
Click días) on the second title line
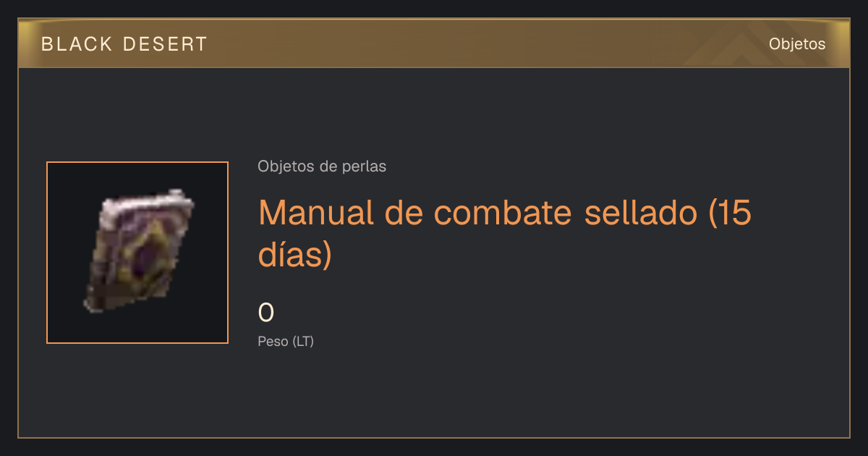[294, 255]
